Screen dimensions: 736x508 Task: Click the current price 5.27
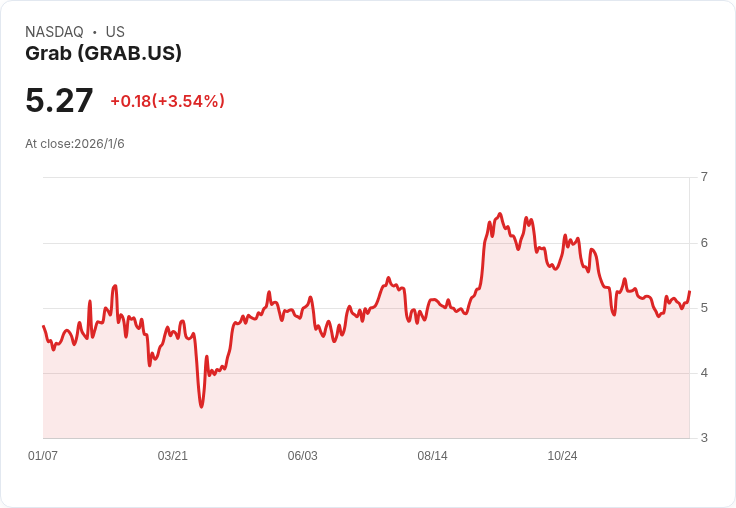(x=59, y=101)
